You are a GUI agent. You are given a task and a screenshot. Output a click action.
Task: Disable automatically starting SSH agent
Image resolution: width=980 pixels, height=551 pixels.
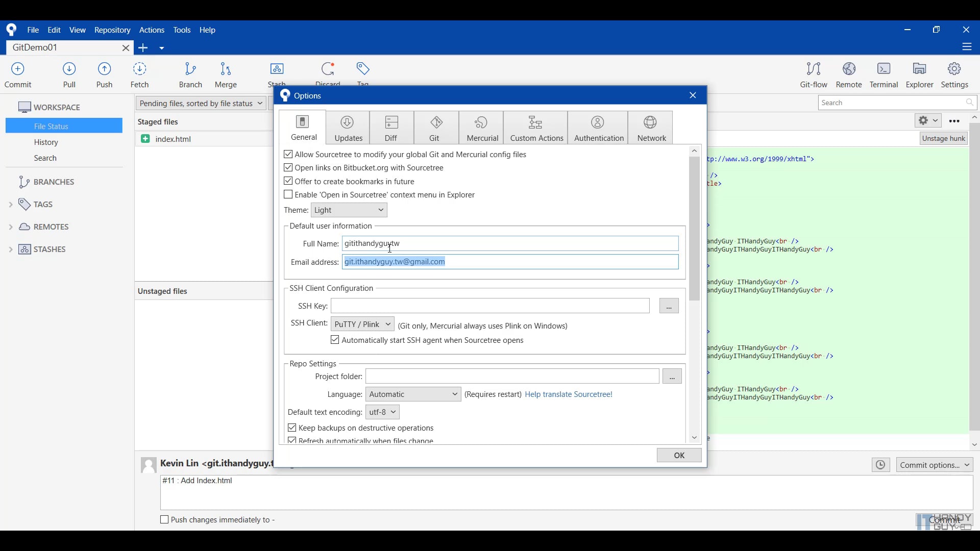[335, 340]
